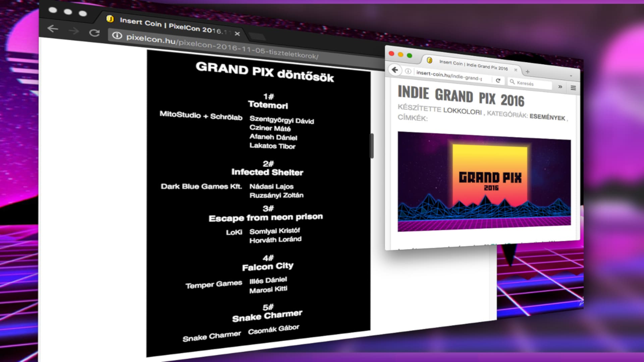Screen dimensions: 644x362
Task: Open the LOKKOLORI author link
Action: point(462,111)
